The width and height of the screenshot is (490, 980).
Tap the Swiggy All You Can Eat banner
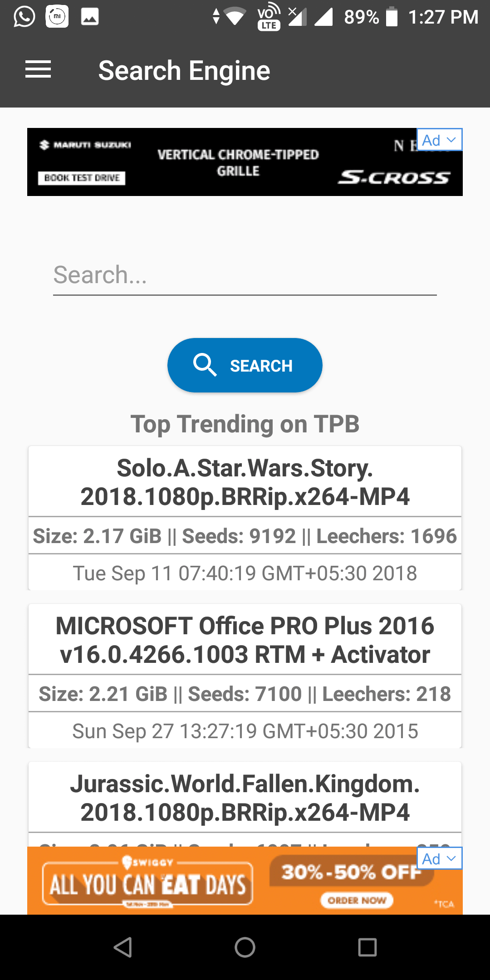point(148,884)
